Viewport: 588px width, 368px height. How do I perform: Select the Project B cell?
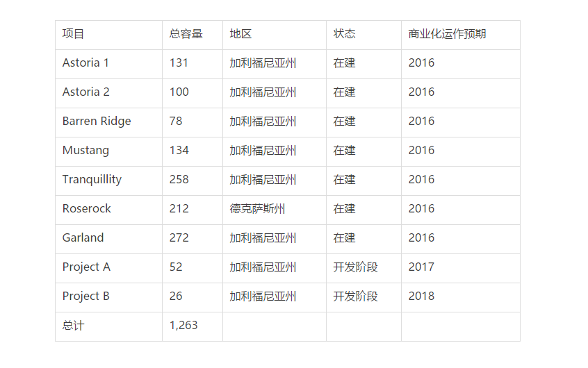pyautogui.click(x=85, y=296)
